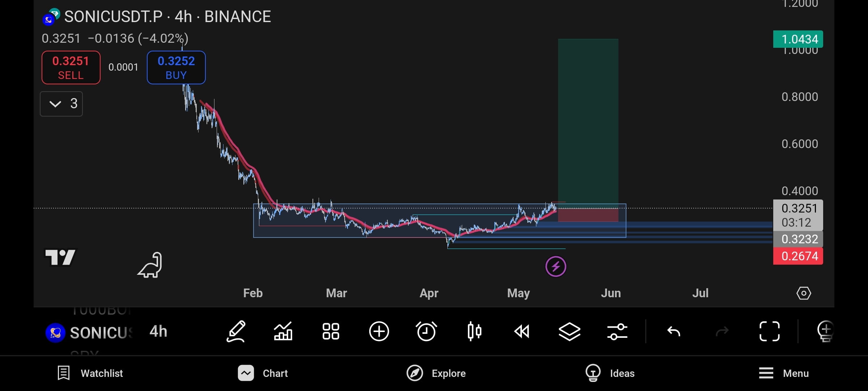
Task: Undo the last chart action
Action: [x=674, y=331]
